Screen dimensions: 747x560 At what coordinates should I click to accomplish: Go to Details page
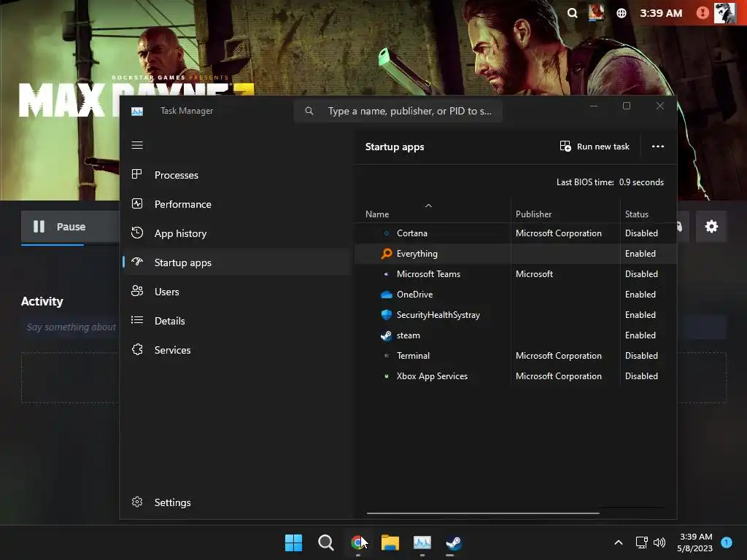click(x=236, y=321)
